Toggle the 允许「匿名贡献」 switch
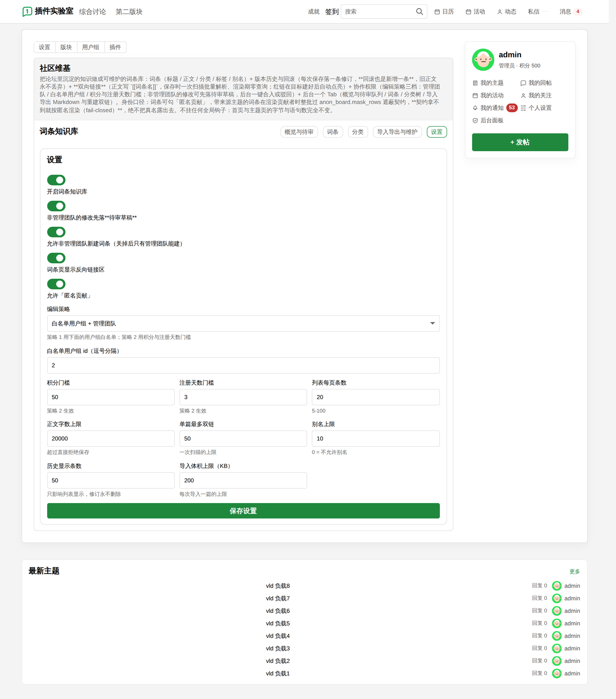The width and height of the screenshot is (616, 699). (56, 284)
